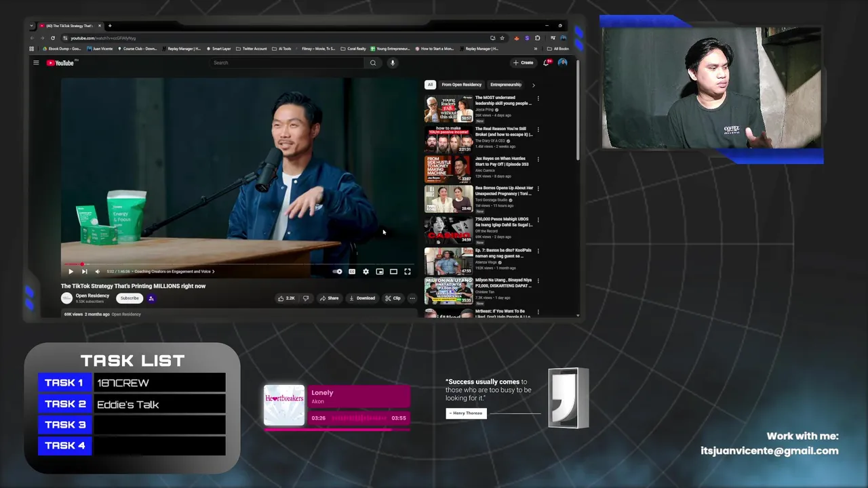Expand the Coaching Creators chapter label
This screenshot has height=488, width=868.
click(174, 271)
